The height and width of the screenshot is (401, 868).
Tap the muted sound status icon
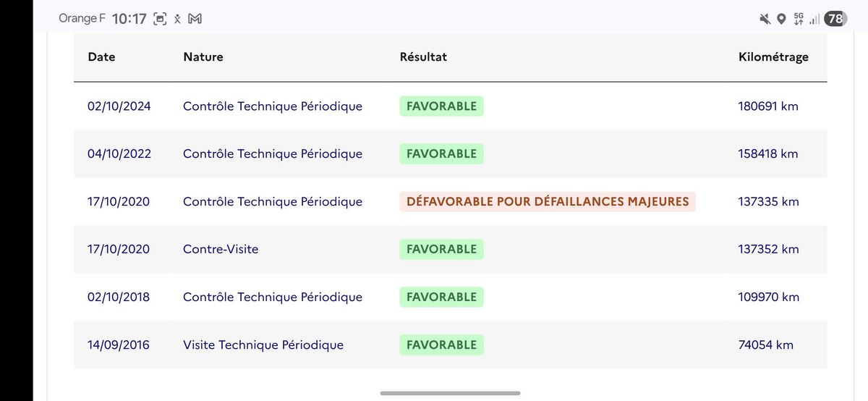pos(765,20)
